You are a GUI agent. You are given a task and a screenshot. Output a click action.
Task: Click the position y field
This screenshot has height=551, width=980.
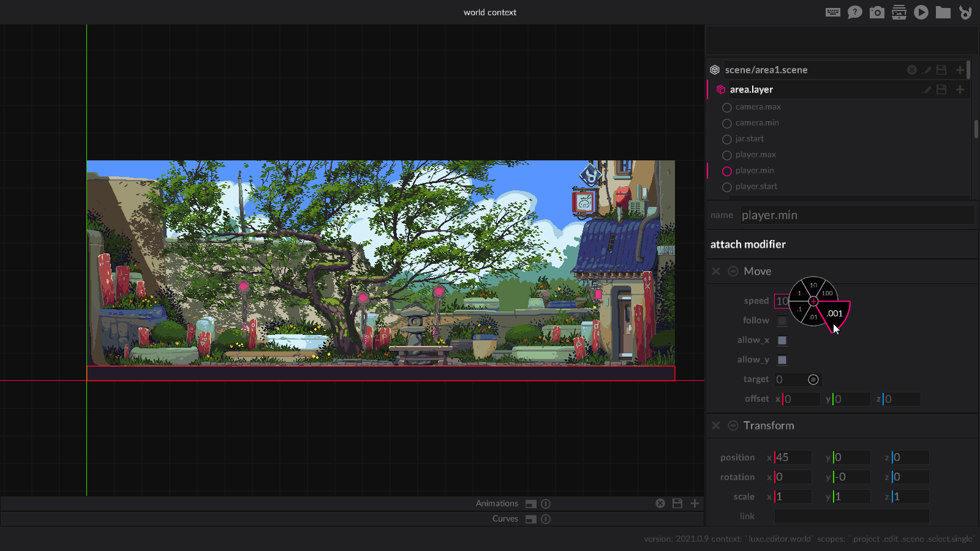click(851, 457)
